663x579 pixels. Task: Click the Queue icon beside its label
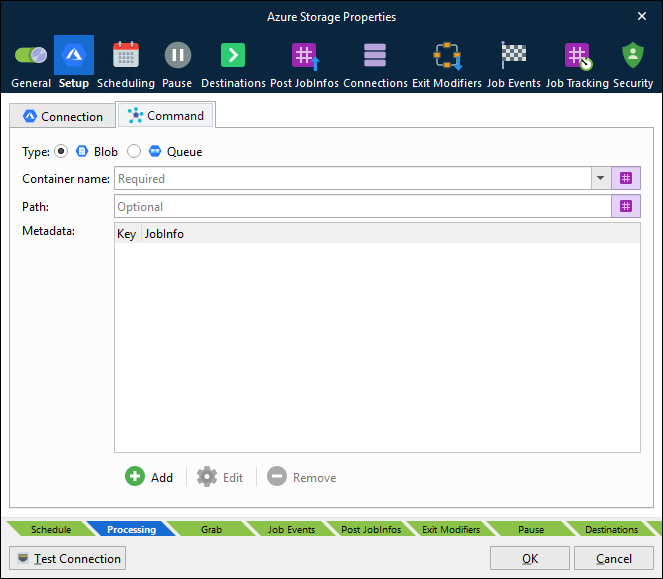pyautogui.click(x=155, y=151)
